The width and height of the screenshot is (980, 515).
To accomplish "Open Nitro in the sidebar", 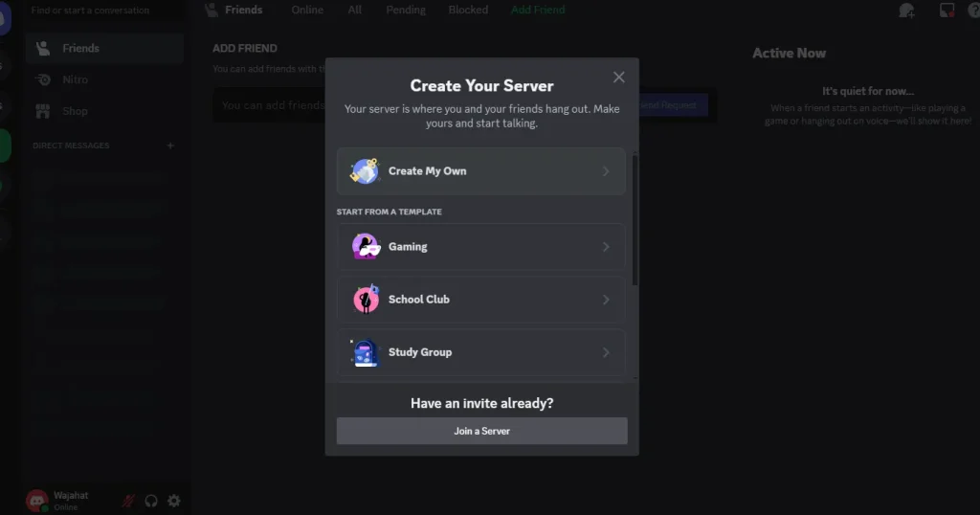I will click(104, 79).
